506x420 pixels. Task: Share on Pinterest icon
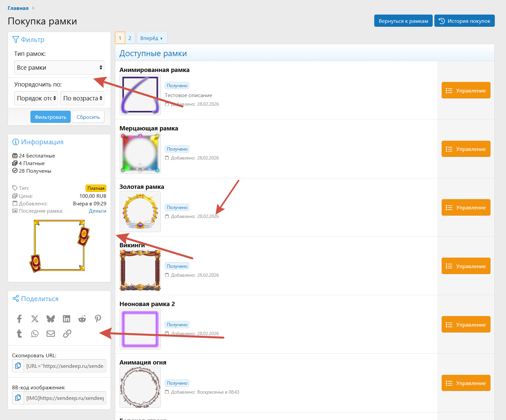pyautogui.click(x=98, y=319)
